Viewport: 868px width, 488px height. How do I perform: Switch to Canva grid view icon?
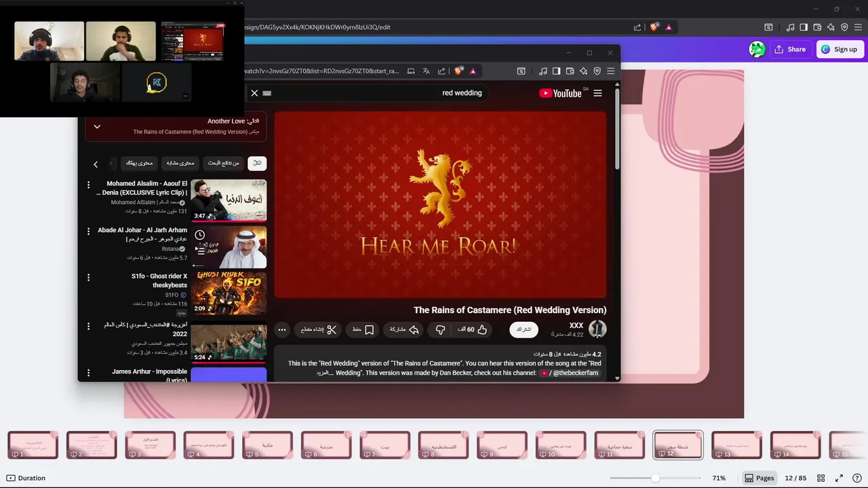click(821, 478)
